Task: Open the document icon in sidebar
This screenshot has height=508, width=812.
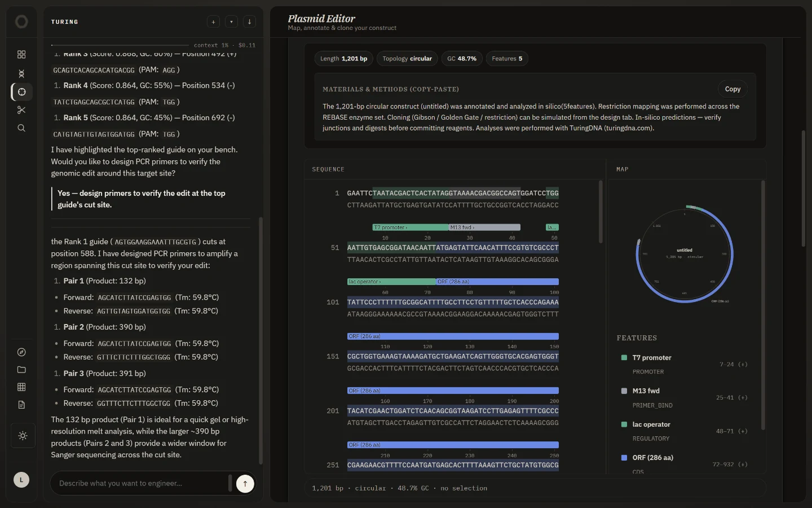Action: coord(21,405)
